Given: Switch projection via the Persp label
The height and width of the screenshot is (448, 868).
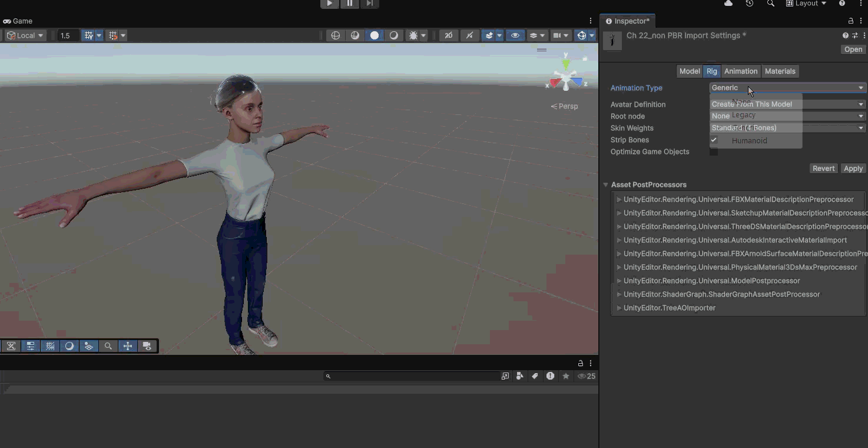Looking at the screenshot, I should [x=564, y=106].
